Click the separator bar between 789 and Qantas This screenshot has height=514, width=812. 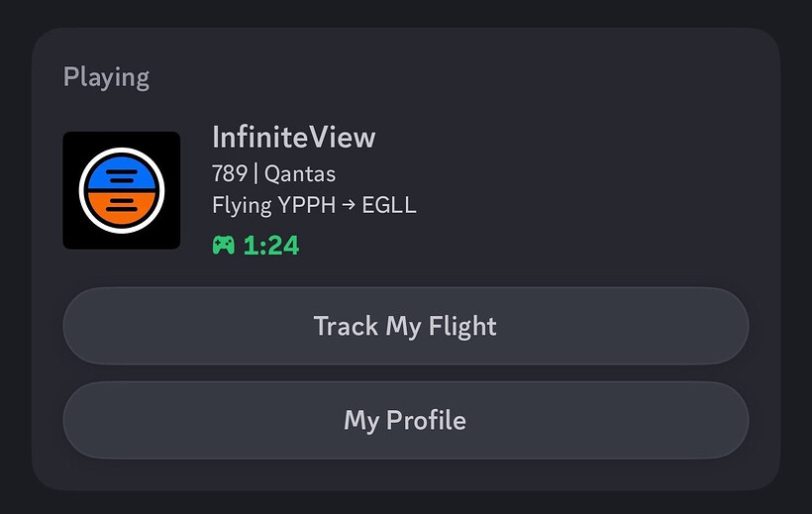pos(255,174)
